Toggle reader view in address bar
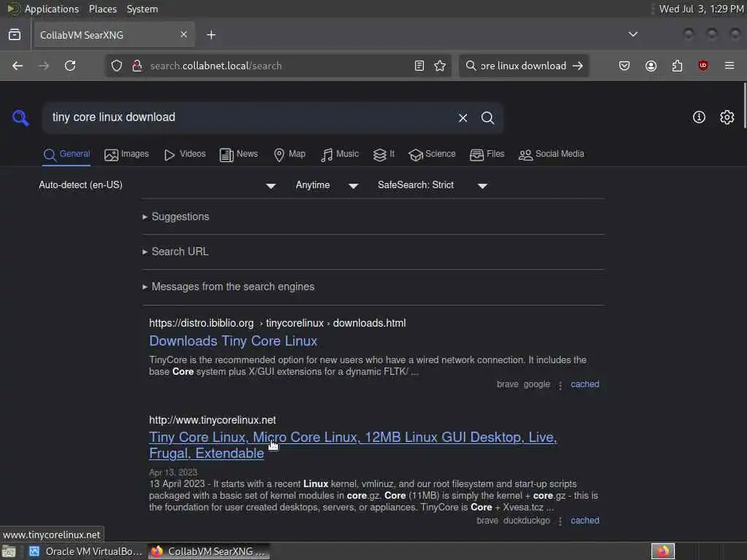747x560 pixels. [419, 66]
